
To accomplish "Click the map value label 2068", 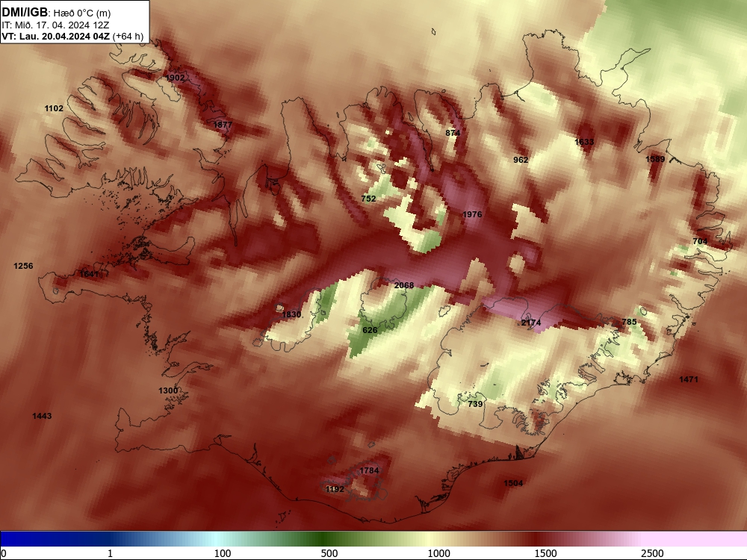I will (x=404, y=285).
